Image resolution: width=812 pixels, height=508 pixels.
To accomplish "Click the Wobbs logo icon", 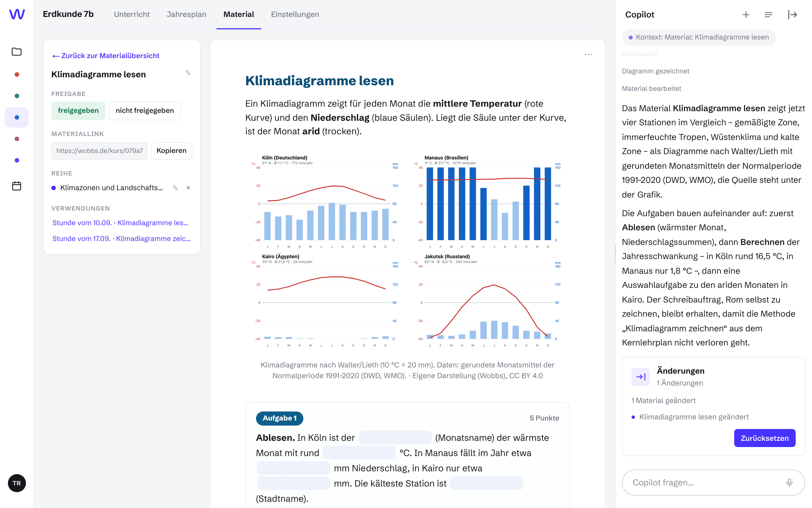I will tap(17, 14).
